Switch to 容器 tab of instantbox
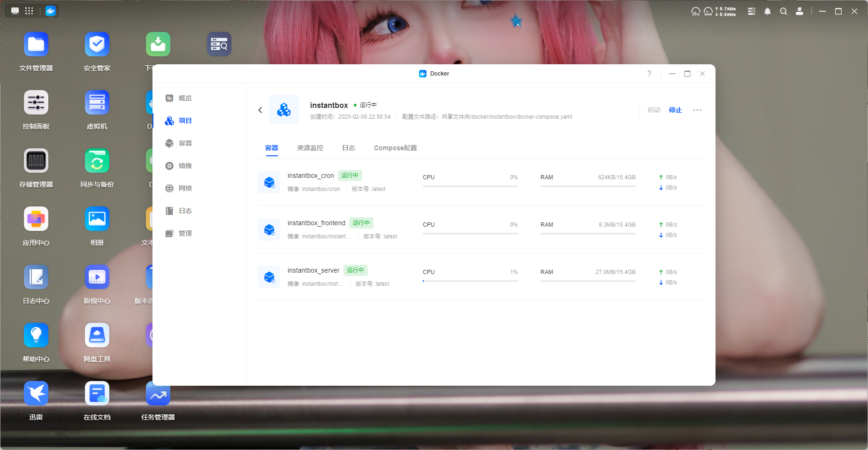The width and height of the screenshot is (868, 450). tap(272, 148)
